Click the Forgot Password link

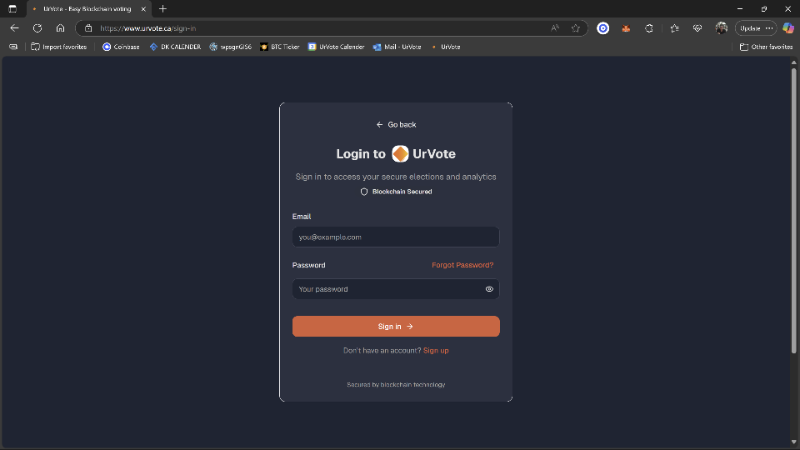click(x=462, y=265)
